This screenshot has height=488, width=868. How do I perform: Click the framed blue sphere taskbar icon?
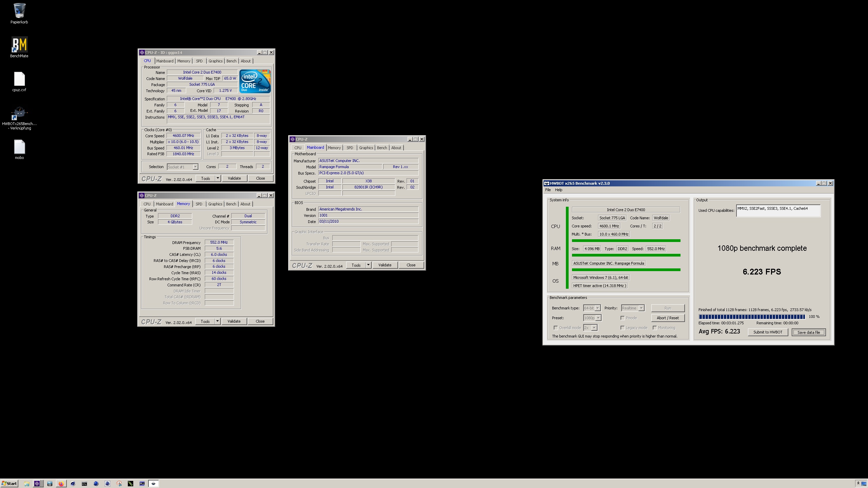107,484
